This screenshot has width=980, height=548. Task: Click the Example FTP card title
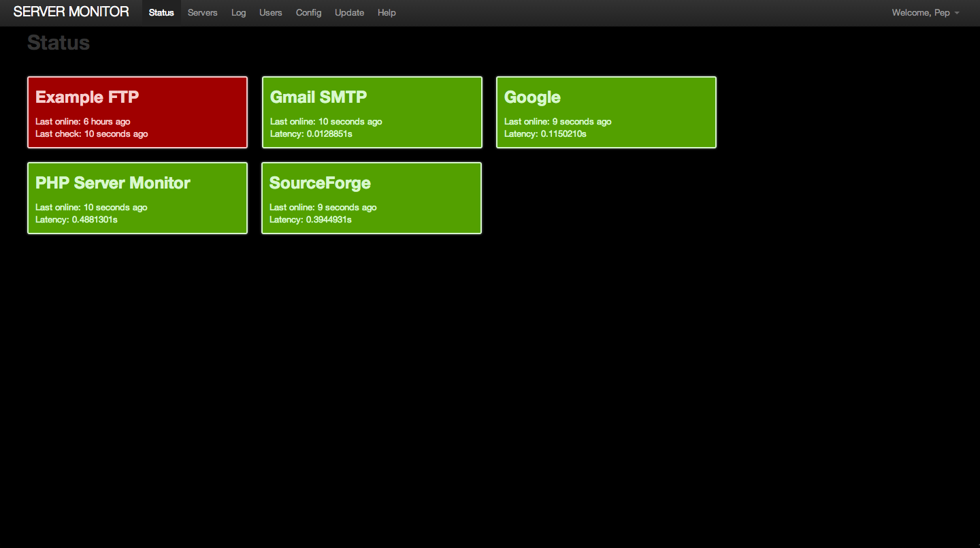pos(86,97)
